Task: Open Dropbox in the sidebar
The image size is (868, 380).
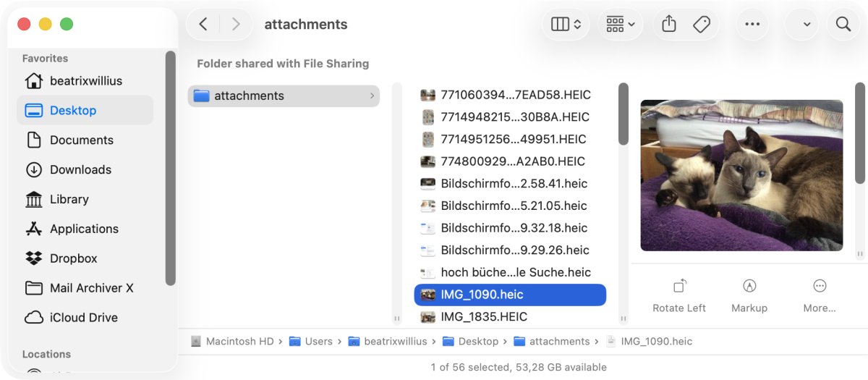Action: [85, 258]
